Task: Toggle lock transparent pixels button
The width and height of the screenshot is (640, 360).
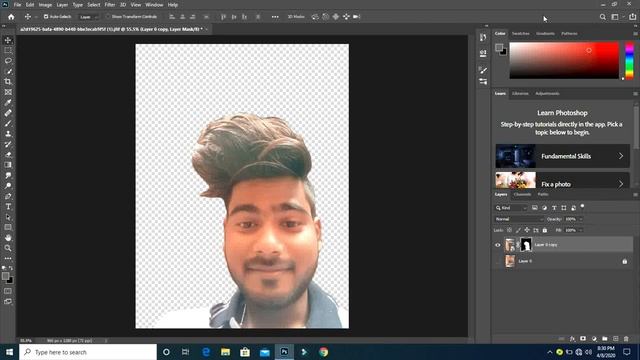Action: tap(509, 230)
